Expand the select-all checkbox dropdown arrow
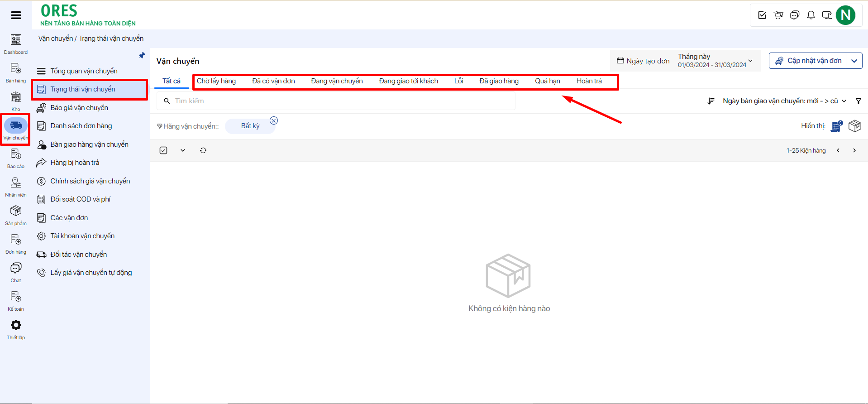Viewport: 868px width, 404px height. pyautogui.click(x=183, y=150)
